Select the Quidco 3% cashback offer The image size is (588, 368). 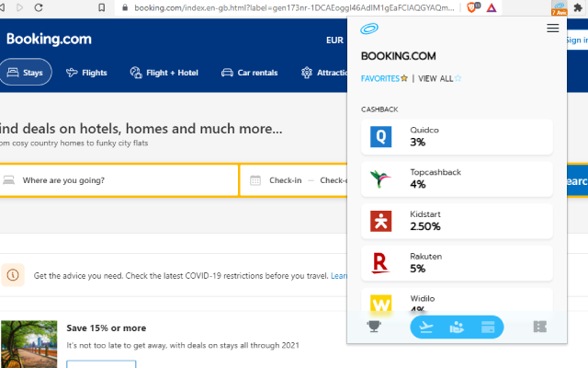[457, 137]
